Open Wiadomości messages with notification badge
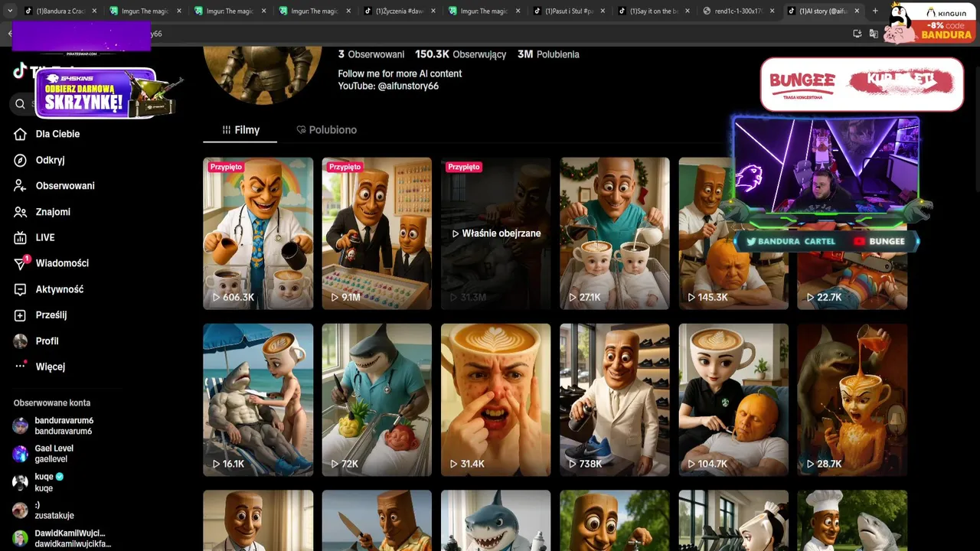 point(51,263)
